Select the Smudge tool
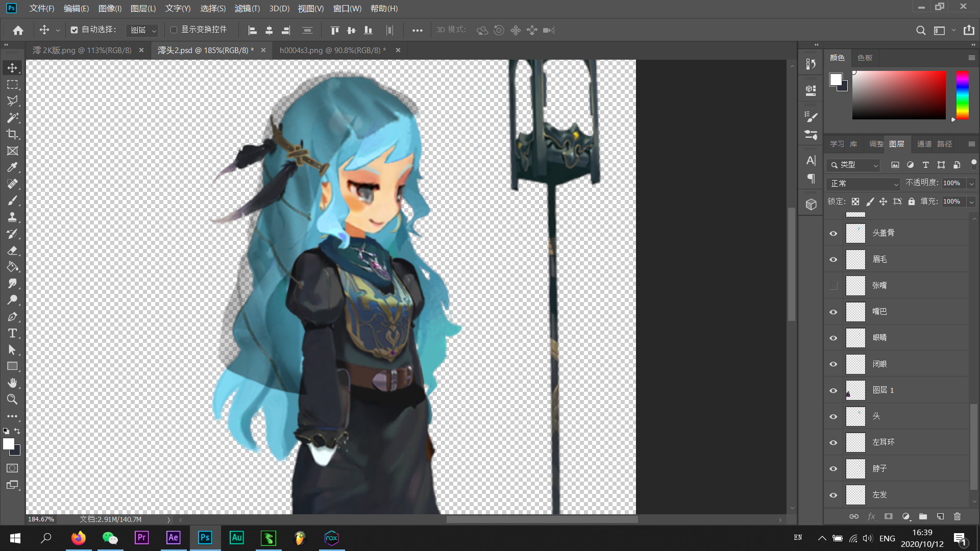 (x=12, y=284)
